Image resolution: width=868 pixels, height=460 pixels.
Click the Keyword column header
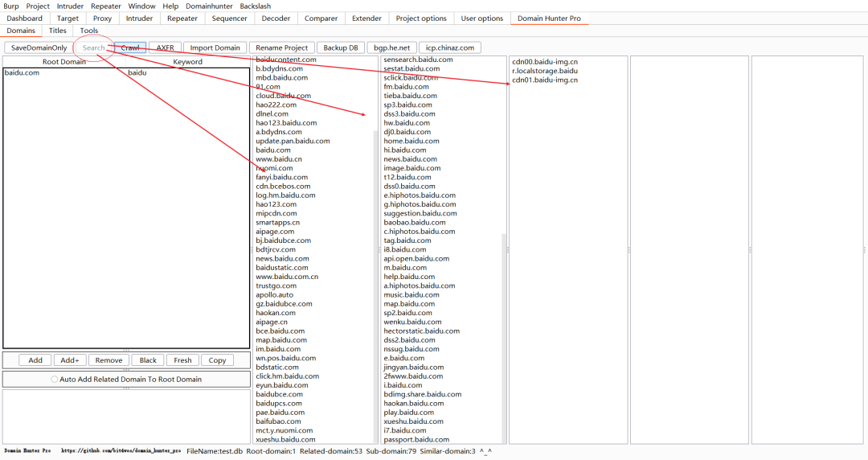(x=187, y=61)
